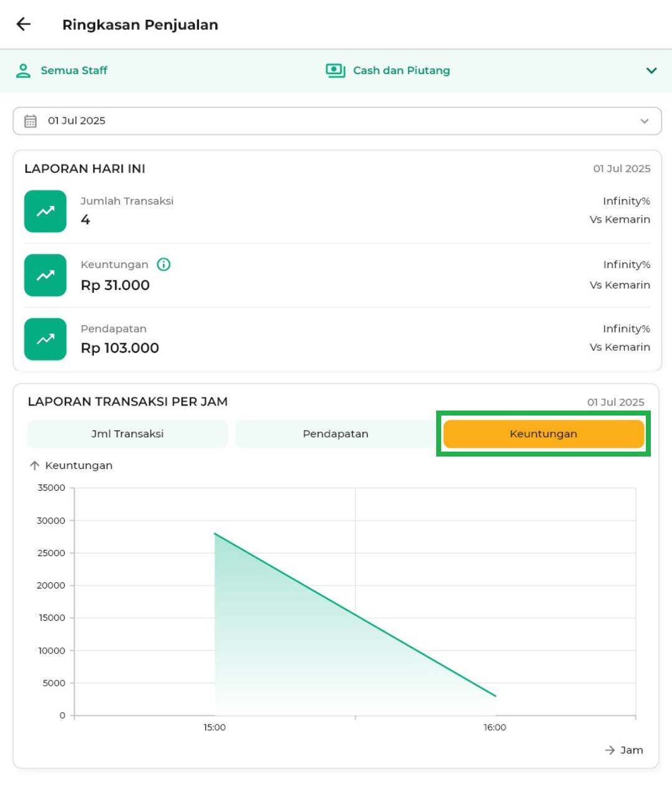This screenshot has height=785, width=672.
Task: Click the arrow icon beside Jam label
Action: [x=610, y=750]
